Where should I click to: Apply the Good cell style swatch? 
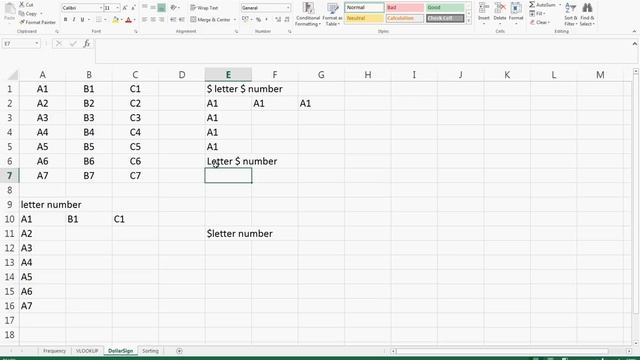click(445, 8)
